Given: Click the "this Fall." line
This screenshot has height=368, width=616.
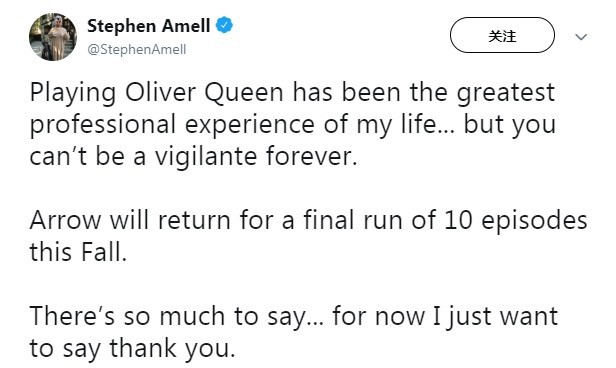Looking at the screenshot, I should (x=78, y=252).
